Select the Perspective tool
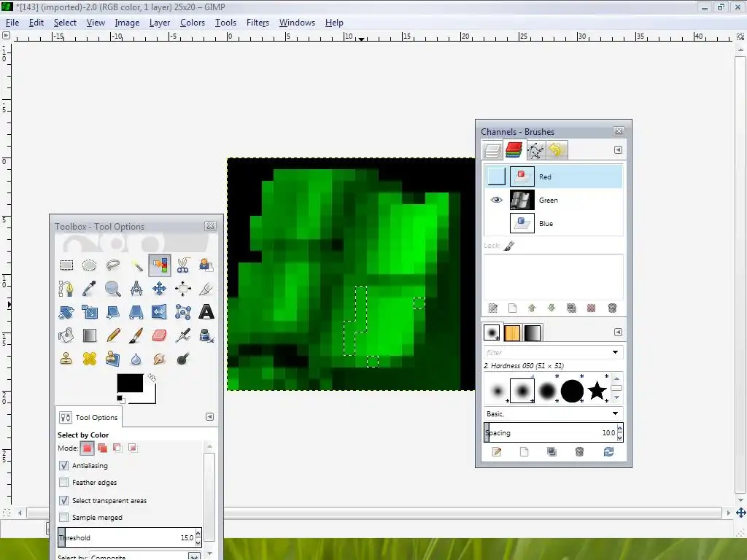 [x=136, y=312]
